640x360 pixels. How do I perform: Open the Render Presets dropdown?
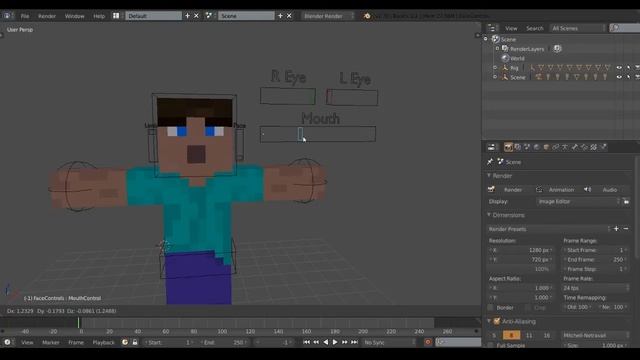point(549,229)
